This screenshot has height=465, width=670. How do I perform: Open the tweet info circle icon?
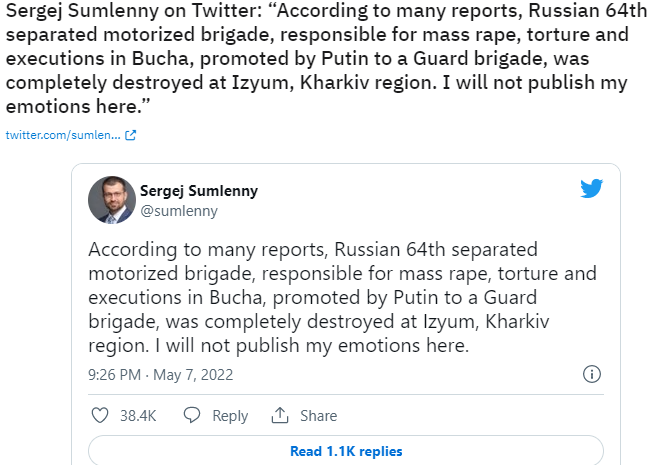click(x=592, y=374)
